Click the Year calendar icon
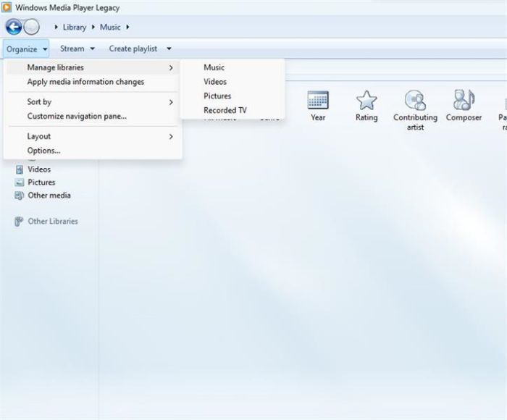 coord(318,100)
